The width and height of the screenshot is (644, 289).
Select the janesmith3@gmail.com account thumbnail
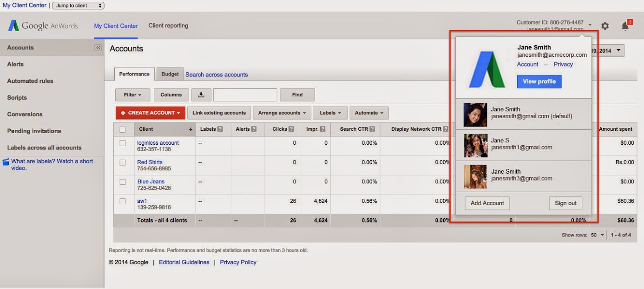(x=475, y=176)
